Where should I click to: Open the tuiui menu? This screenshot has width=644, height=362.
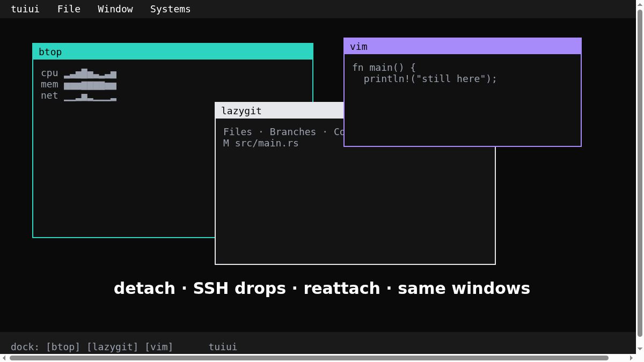25,9
